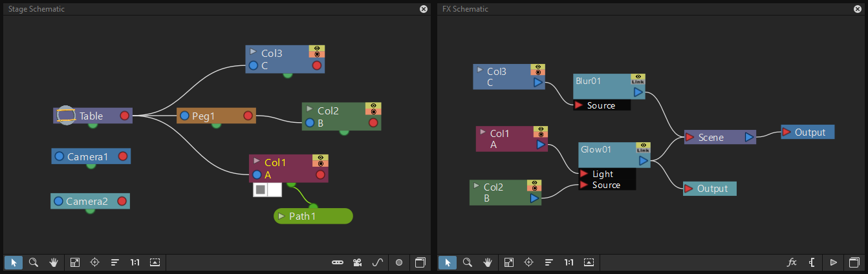Select the Scene node in FX Schematic
Viewport: 868px width, 274px height.
[720, 137]
